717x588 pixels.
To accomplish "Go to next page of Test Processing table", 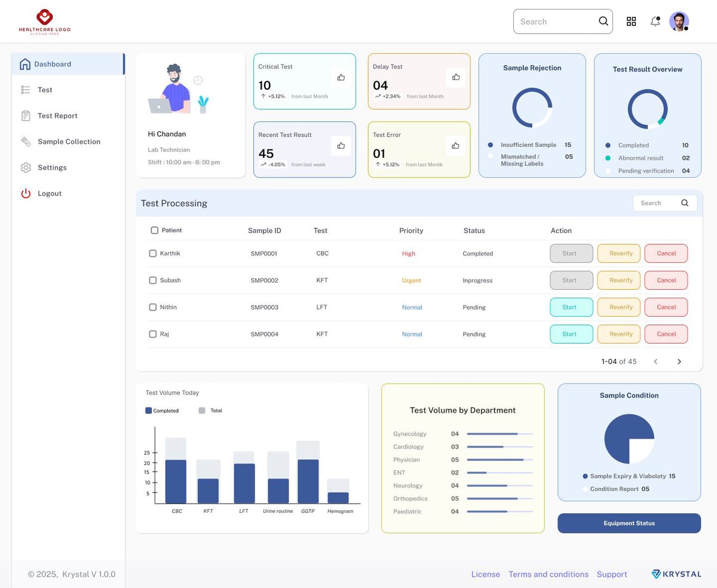I will pyautogui.click(x=679, y=362).
